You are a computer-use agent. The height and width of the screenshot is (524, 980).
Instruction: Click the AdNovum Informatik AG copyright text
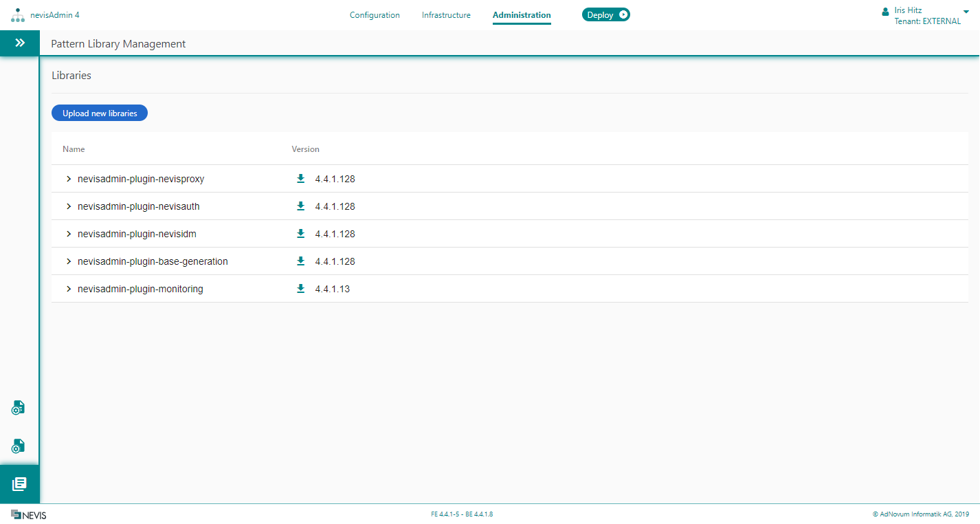pyautogui.click(x=921, y=514)
